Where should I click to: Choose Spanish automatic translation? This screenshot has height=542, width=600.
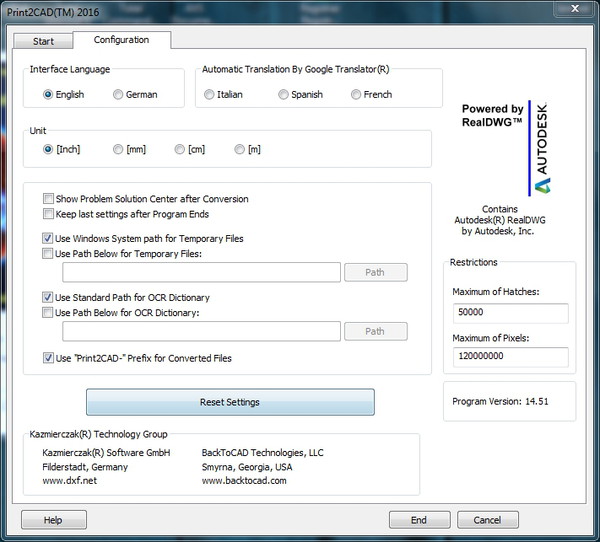(300, 95)
